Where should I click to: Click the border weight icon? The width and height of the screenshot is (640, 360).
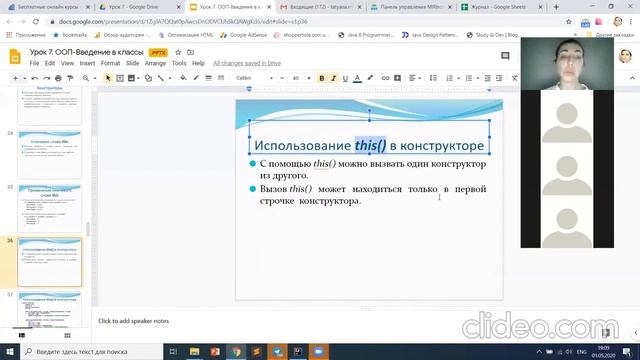209,78
